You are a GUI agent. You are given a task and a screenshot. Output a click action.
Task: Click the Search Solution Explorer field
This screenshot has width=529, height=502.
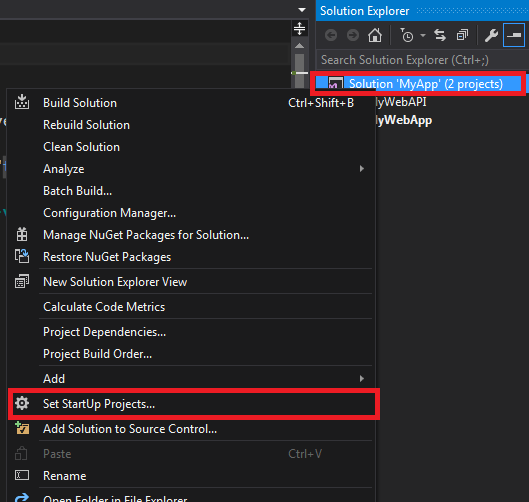[423, 60]
